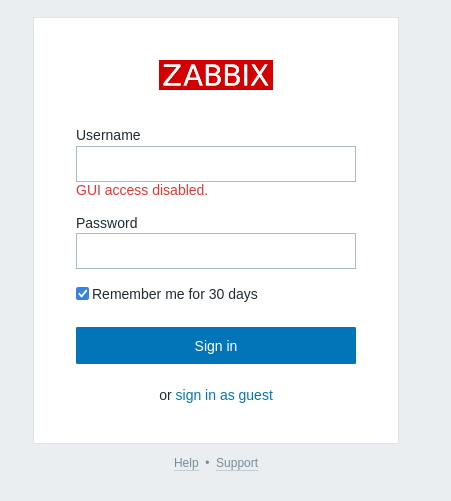Click the letter X in the ZABBIX logo
This screenshot has width=451, height=501.
coord(260,75)
